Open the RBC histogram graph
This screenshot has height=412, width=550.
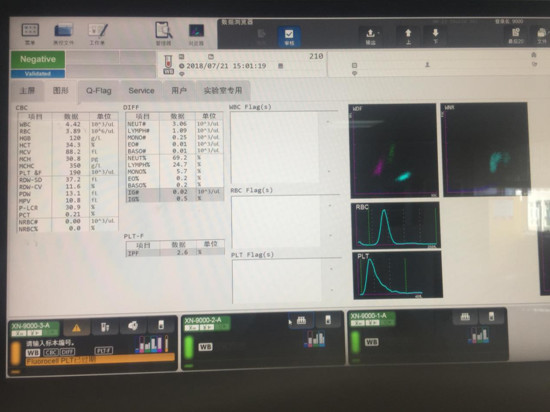[x=396, y=225]
